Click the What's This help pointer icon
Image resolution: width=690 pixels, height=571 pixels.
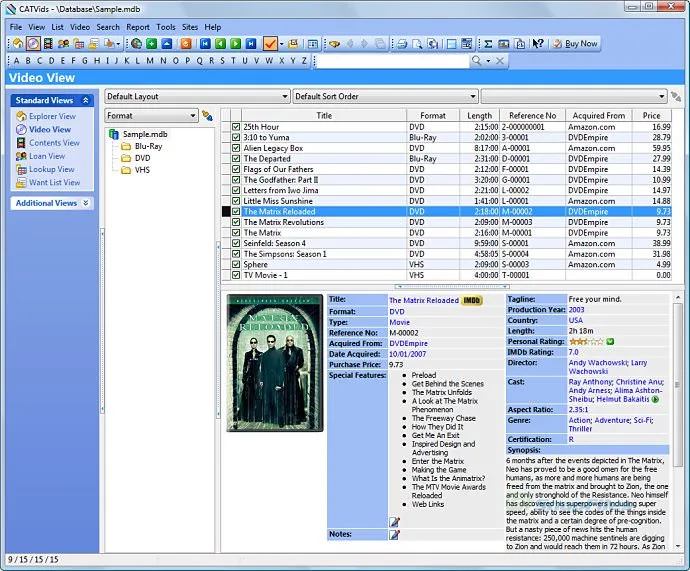(538, 44)
